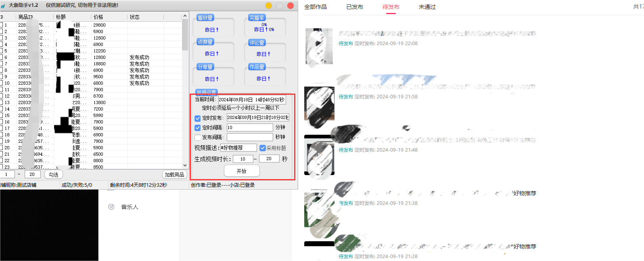This screenshot has width=644, height=261.
Task: Switch to the 已发布 tab
Action: click(x=355, y=7)
